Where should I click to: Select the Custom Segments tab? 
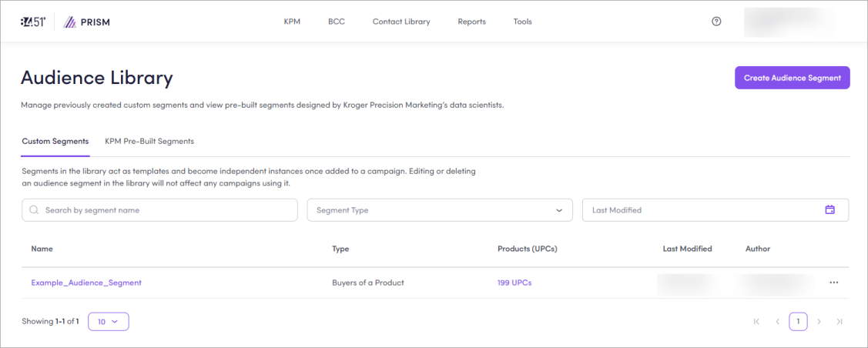pos(55,142)
